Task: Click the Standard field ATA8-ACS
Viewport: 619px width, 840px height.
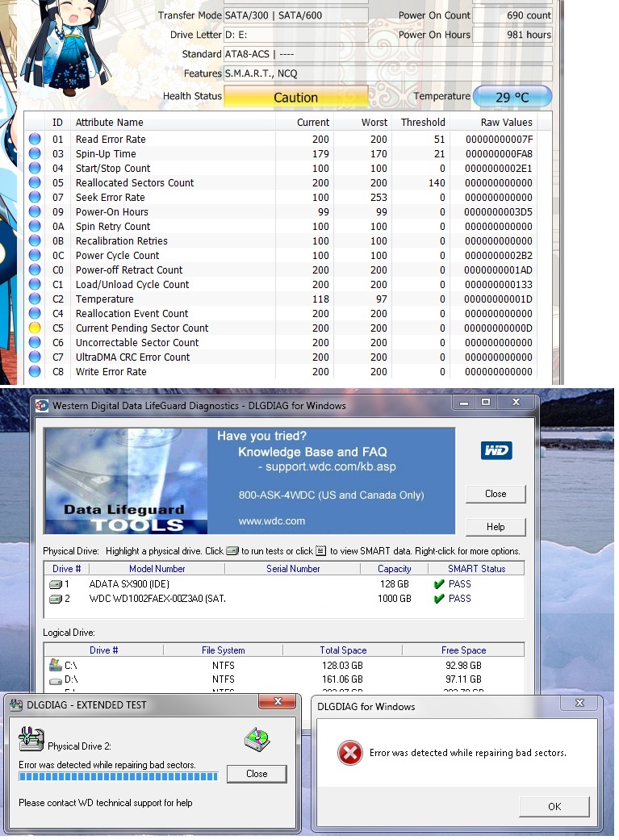Action: [x=388, y=54]
